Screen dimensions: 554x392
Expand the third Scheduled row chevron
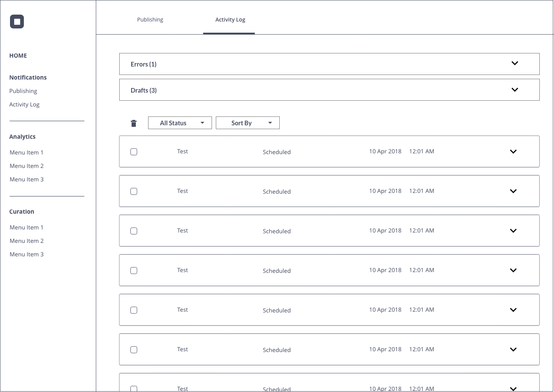(513, 231)
